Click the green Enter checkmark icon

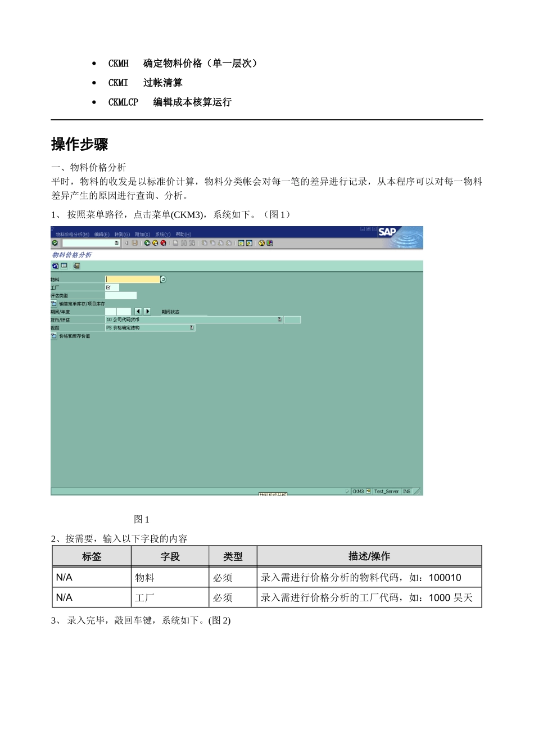[55, 243]
